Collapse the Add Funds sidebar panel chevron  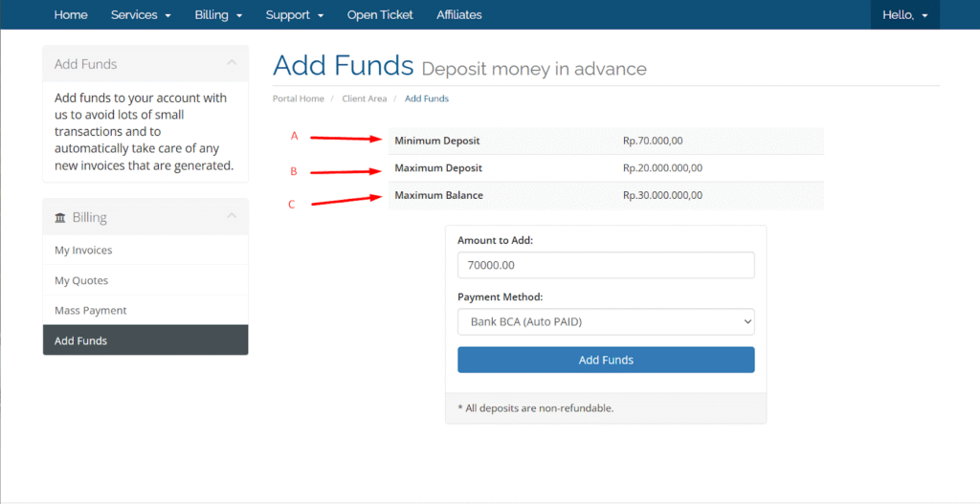[232, 62]
